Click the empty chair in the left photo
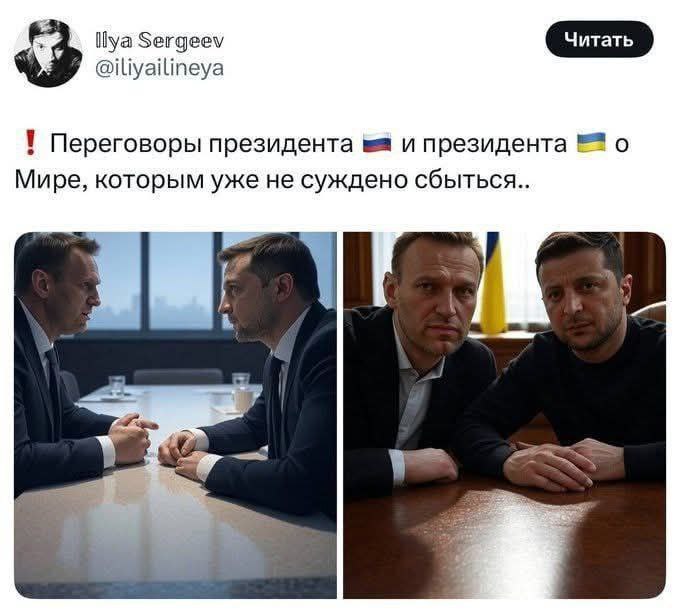This screenshot has height=615, width=680. coord(178,376)
